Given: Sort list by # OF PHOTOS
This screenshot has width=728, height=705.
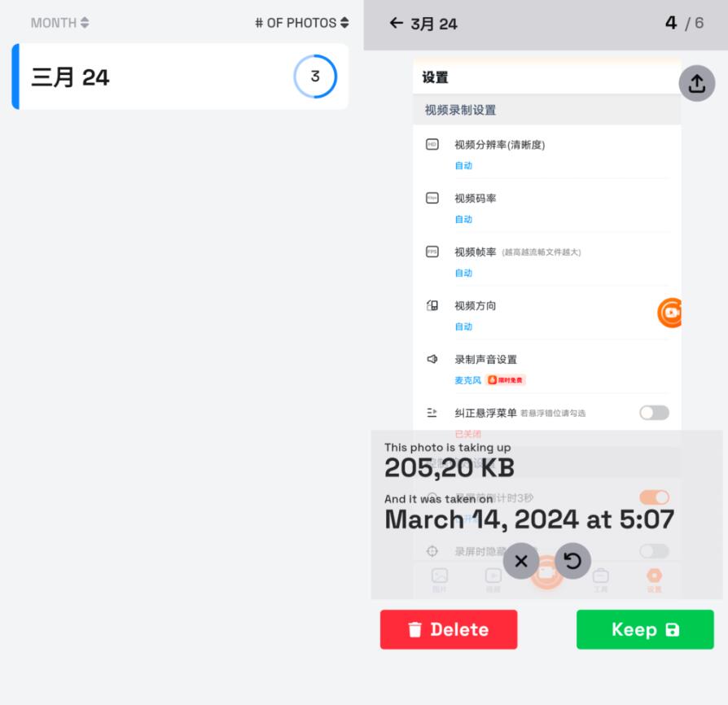Looking at the screenshot, I should (x=302, y=23).
